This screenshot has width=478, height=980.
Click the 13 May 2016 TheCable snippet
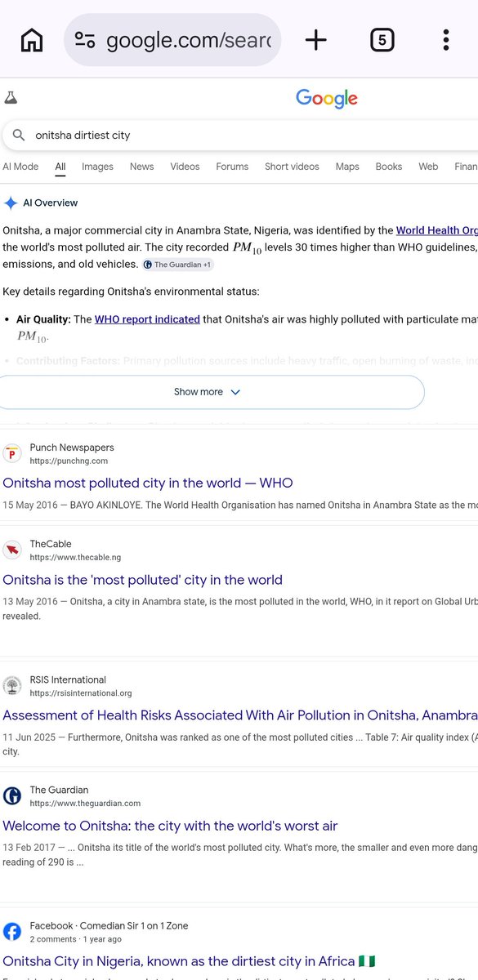pyautogui.click(x=240, y=609)
